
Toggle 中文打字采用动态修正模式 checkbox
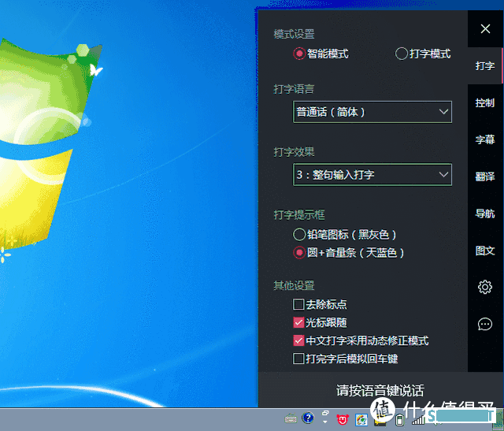pyautogui.click(x=298, y=340)
